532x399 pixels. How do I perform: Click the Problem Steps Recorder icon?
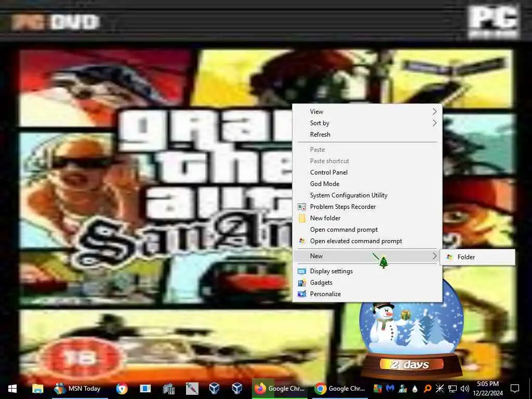click(x=302, y=207)
